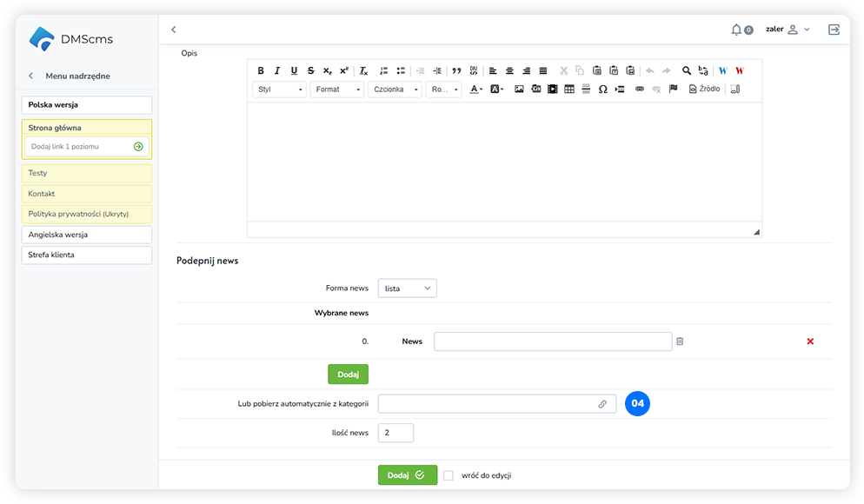
Task: Click the 'Ilość news' input field
Action: pyautogui.click(x=395, y=433)
